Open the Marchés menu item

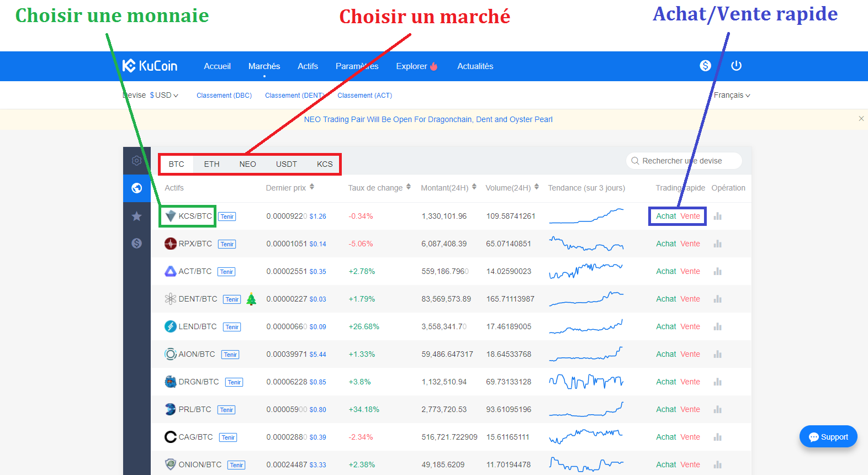pyautogui.click(x=264, y=66)
